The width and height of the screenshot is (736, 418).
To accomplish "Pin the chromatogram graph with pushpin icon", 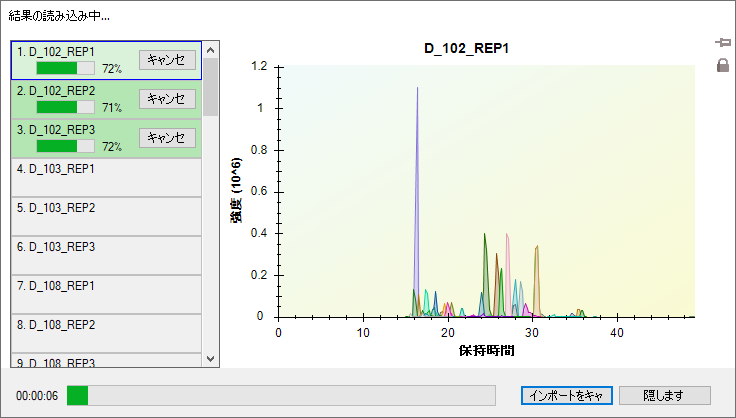I will [723, 43].
